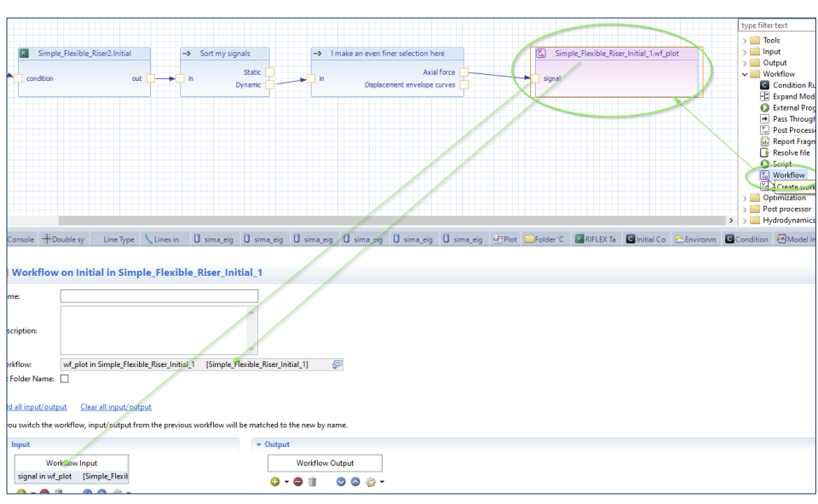818x504 pixels.
Task: Select the Condition Runner icon in palette
Action: pyautogui.click(x=764, y=85)
